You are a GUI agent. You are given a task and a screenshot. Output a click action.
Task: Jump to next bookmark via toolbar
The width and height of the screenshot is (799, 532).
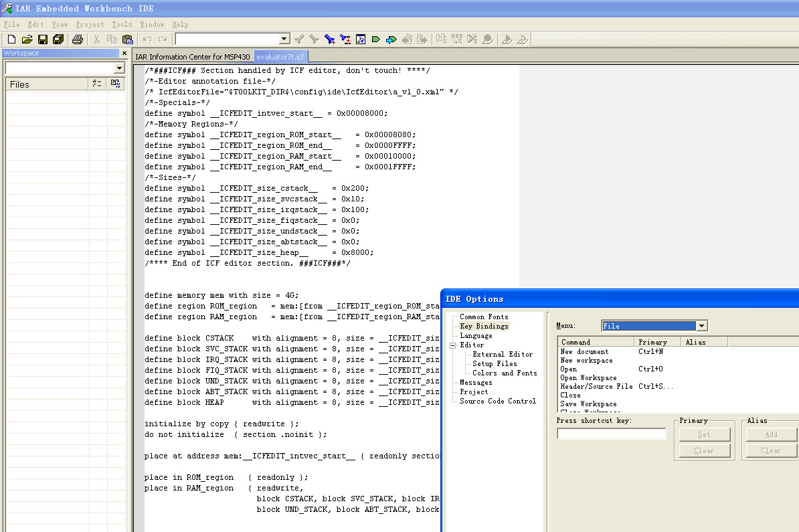(x=391, y=39)
